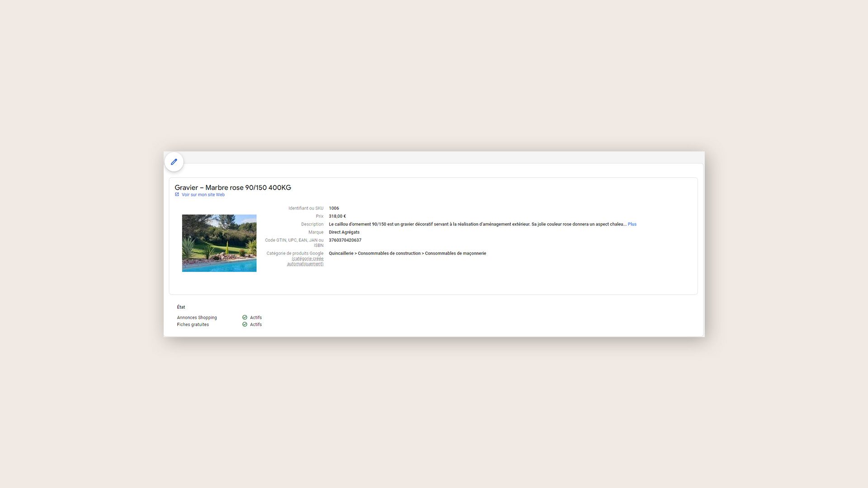This screenshot has width=868, height=488.
Task: Click the external link icon under the title
Action: [177, 194]
